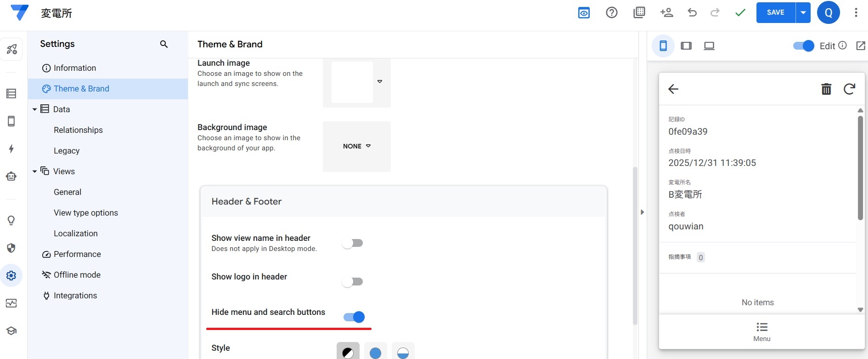Click the share app add-person icon
Viewport: 868px width, 359px height.
[666, 13]
